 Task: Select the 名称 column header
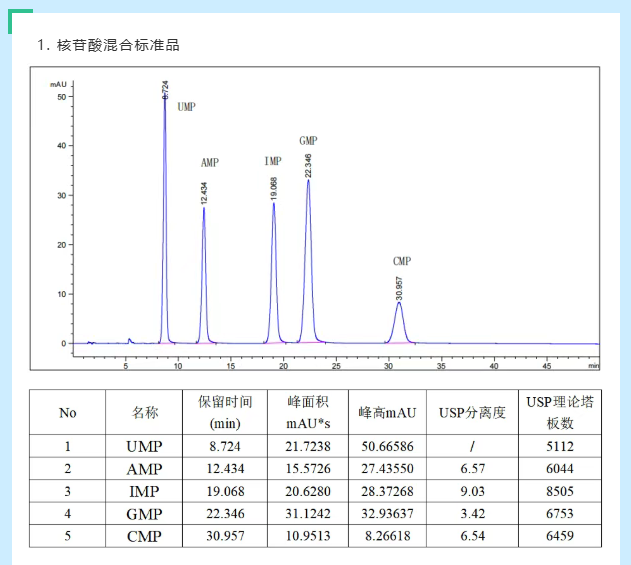(x=146, y=412)
